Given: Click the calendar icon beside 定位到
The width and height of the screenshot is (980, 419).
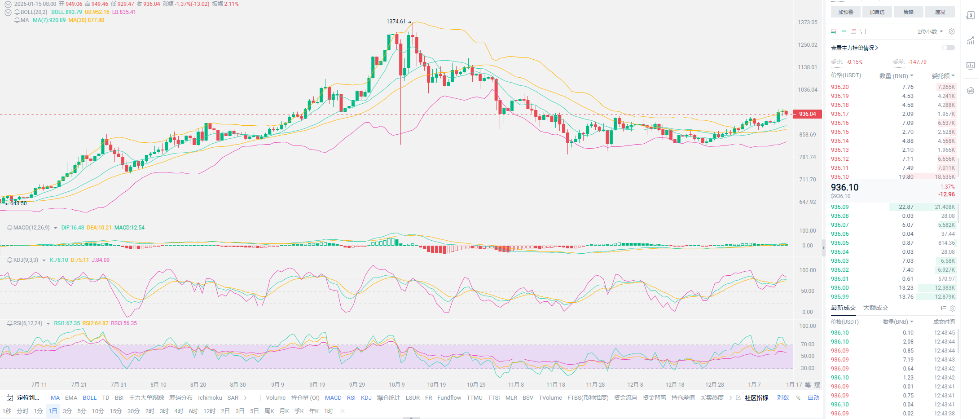Looking at the screenshot, I should pyautogui.click(x=10, y=398).
